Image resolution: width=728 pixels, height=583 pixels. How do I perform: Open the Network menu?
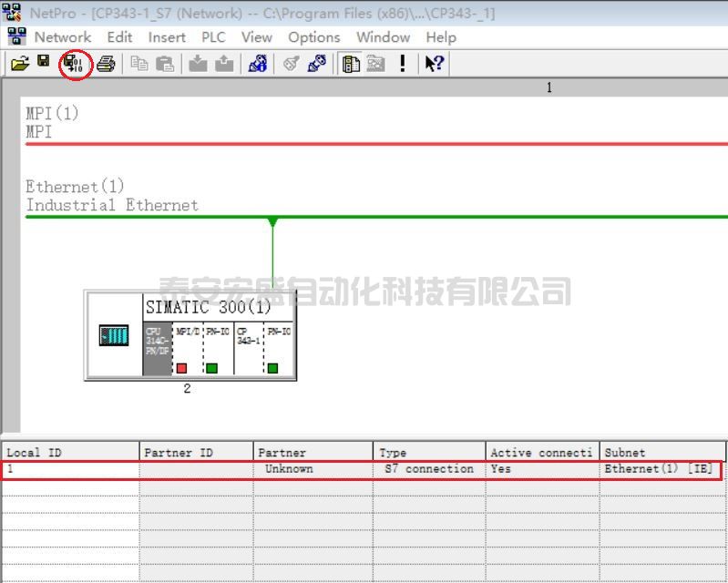click(62, 37)
